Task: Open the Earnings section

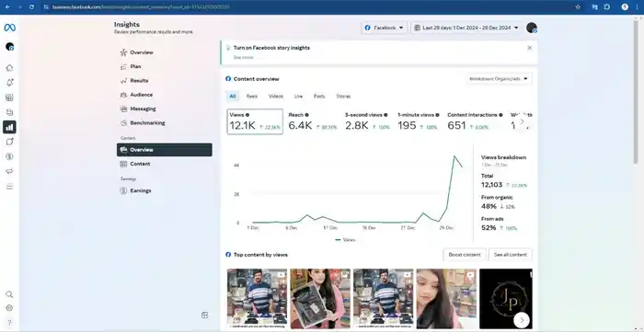Action: 165,190
